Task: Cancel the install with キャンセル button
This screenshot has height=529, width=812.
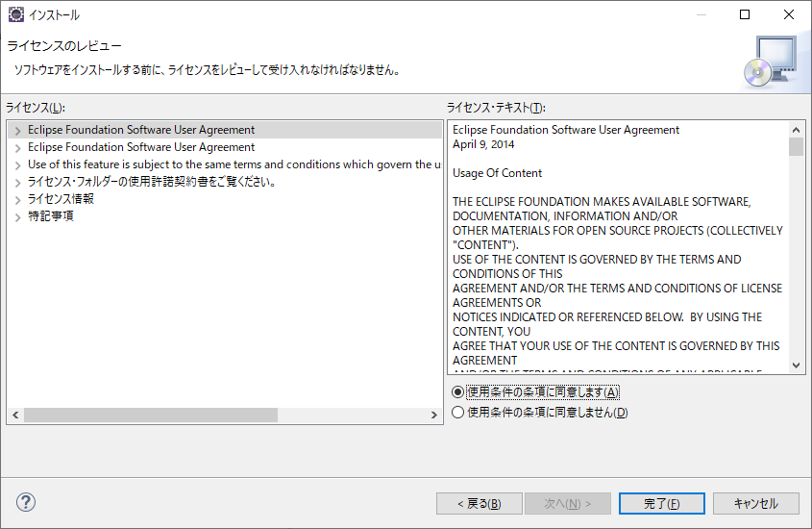Action: click(755, 504)
